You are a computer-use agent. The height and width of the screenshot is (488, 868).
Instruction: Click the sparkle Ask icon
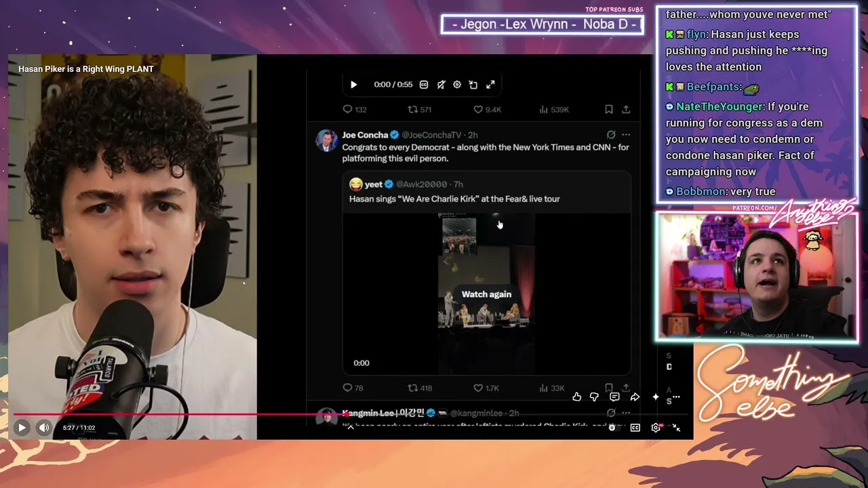click(x=655, y=397)
